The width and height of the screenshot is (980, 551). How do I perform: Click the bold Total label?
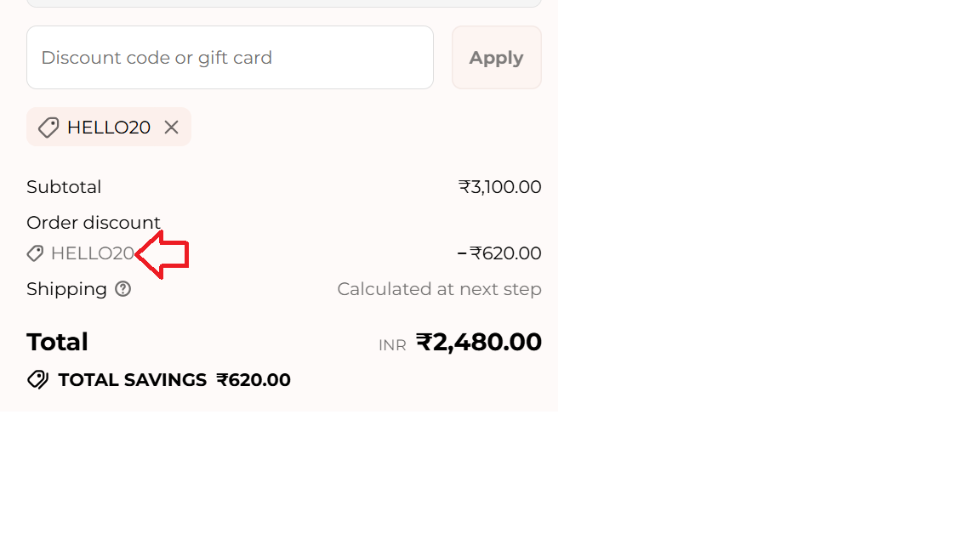[57, 342]
